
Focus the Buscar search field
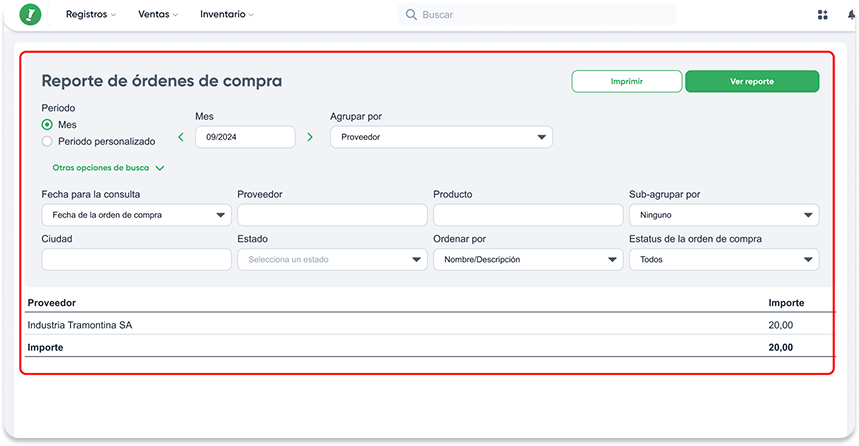coord(537,15)
